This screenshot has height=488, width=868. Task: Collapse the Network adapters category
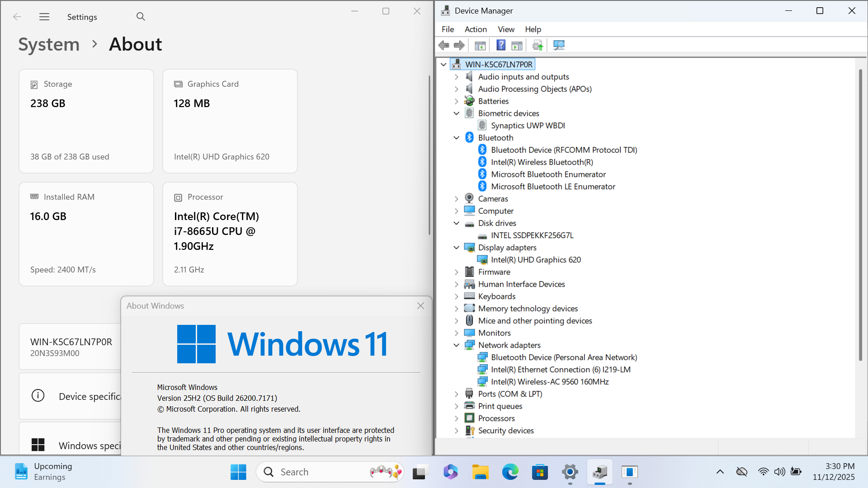point(457,345)
